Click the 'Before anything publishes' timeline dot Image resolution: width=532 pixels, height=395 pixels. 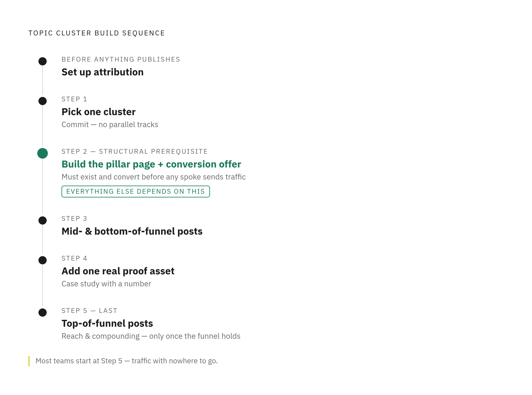pyautogui.click(x=43, y=61)
